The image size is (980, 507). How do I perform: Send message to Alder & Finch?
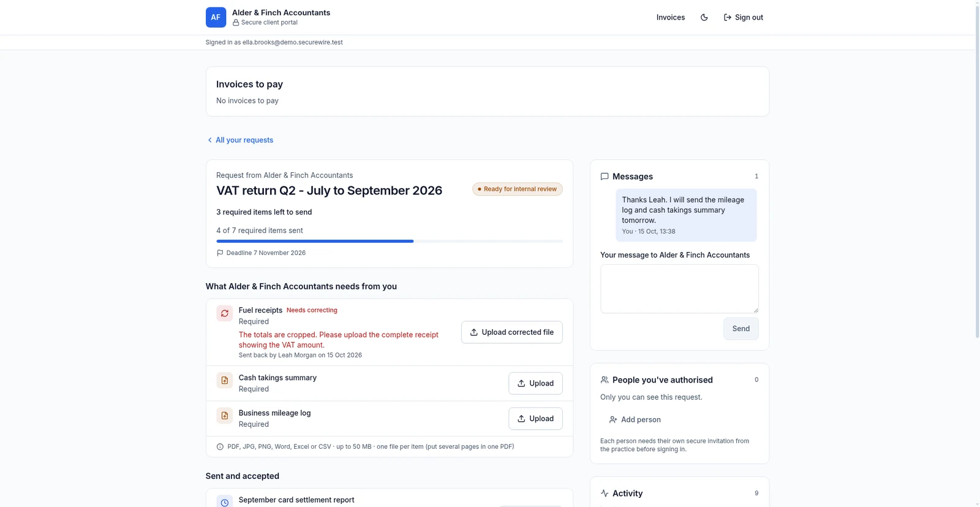[x=741, y=329]
